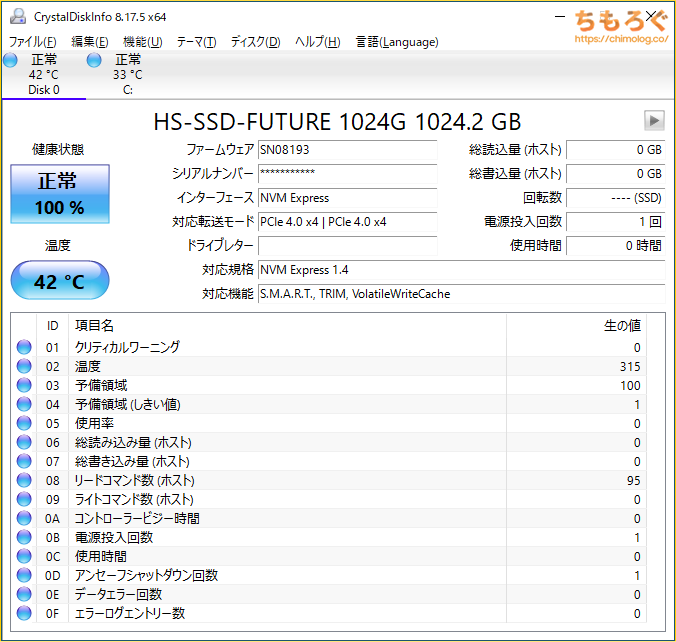Open the ヘルプ(H) menu
The width and height of the screenshot is (676, 642).
(x=318, y=42)
